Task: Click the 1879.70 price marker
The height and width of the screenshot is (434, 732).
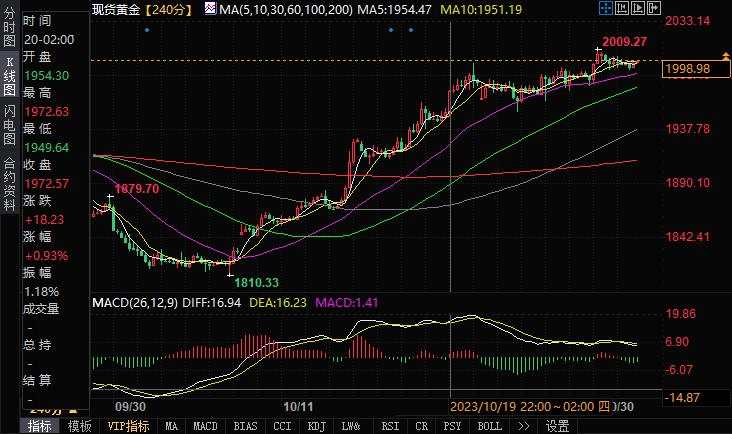Action: click(137, 189)
